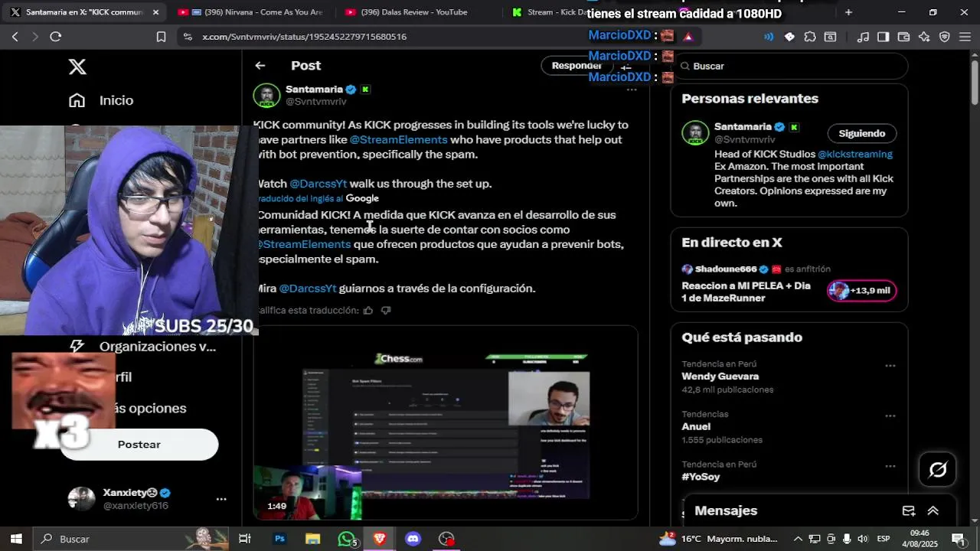Image resolution: width=980 pixels, height=551 pixels.
Task: Click the Brave rewards diamond icon
Action: tap(789, 36)
